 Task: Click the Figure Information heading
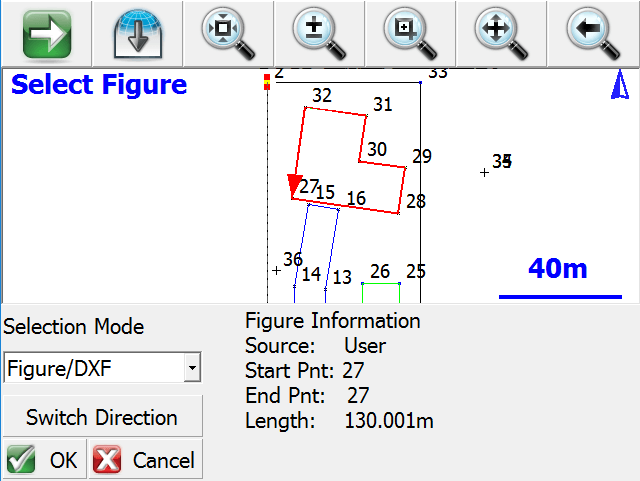point(333,321)
